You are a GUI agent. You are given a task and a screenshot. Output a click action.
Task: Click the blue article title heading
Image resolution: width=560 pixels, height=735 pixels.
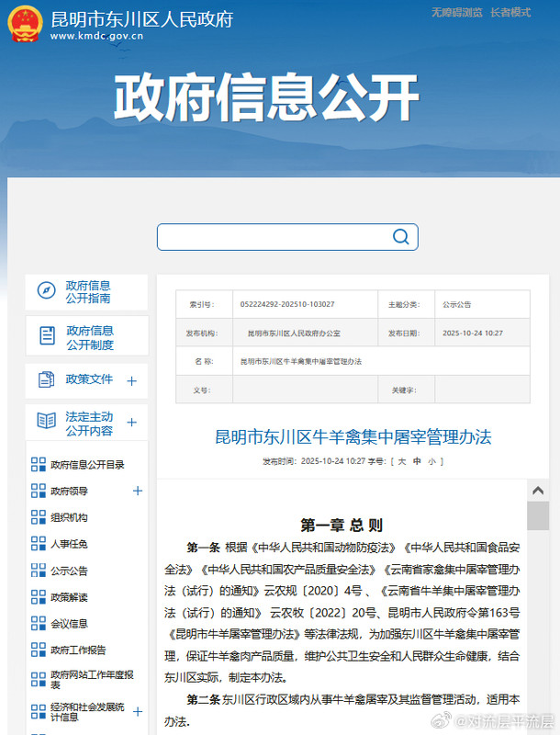[353, 437]
